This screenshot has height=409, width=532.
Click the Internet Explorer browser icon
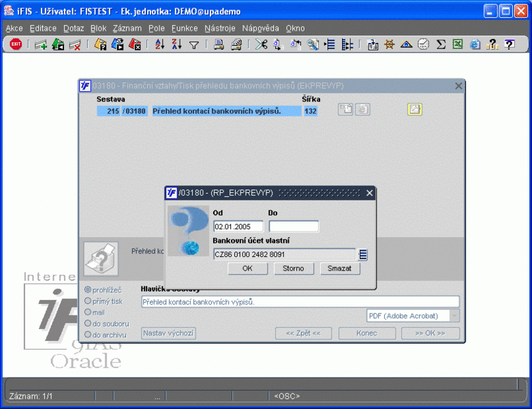point(475,44)
